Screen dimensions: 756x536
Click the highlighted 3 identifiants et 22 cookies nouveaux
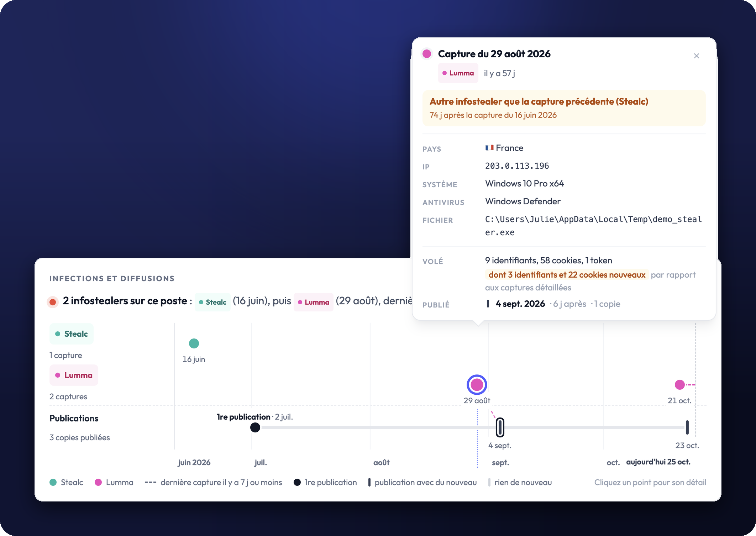567,275
